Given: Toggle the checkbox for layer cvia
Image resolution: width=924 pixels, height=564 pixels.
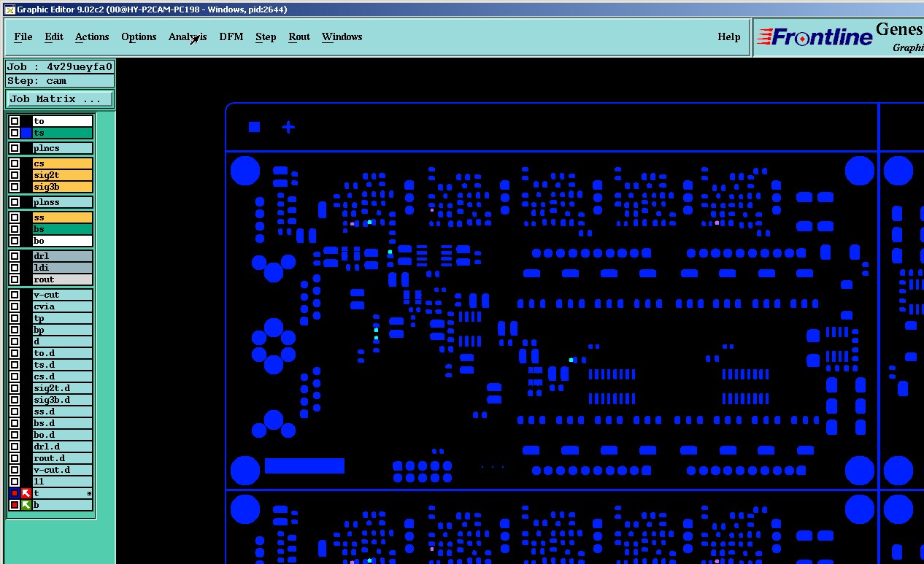Looking at the screenshot, I should pyautogui.click(x=15, y=306).
